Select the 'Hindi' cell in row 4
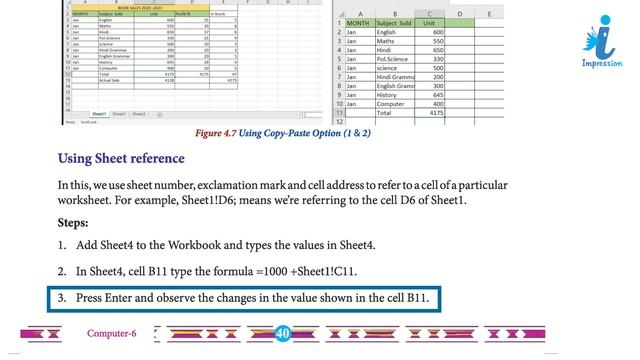640x360 pixels. click(x=395, y=50)
